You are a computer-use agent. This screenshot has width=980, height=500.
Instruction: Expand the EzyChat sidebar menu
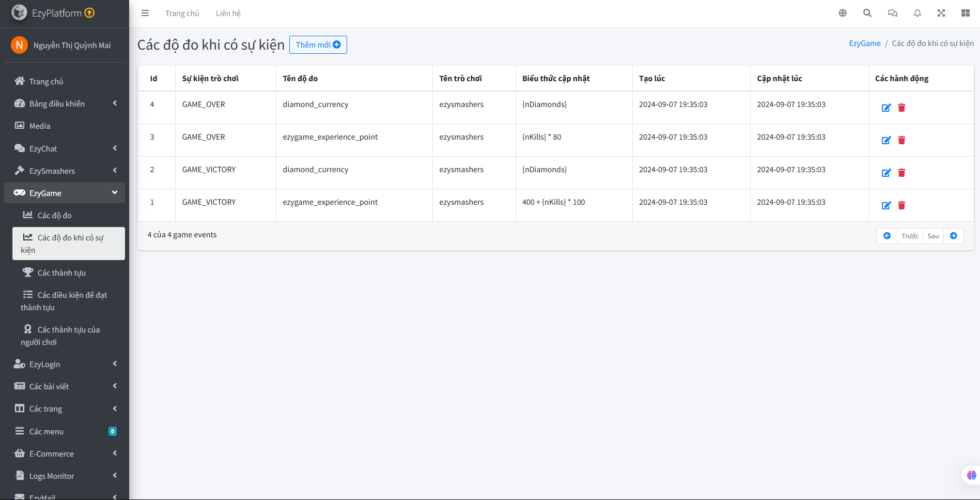[x=65, y=148]
